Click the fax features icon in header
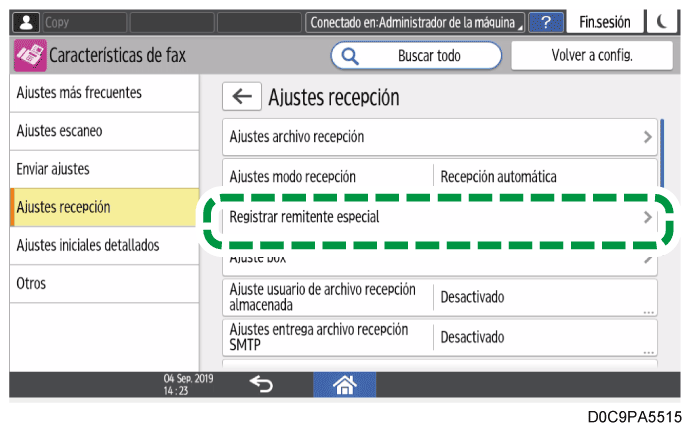This screenshot has width=691, height=427. [30, 56]
